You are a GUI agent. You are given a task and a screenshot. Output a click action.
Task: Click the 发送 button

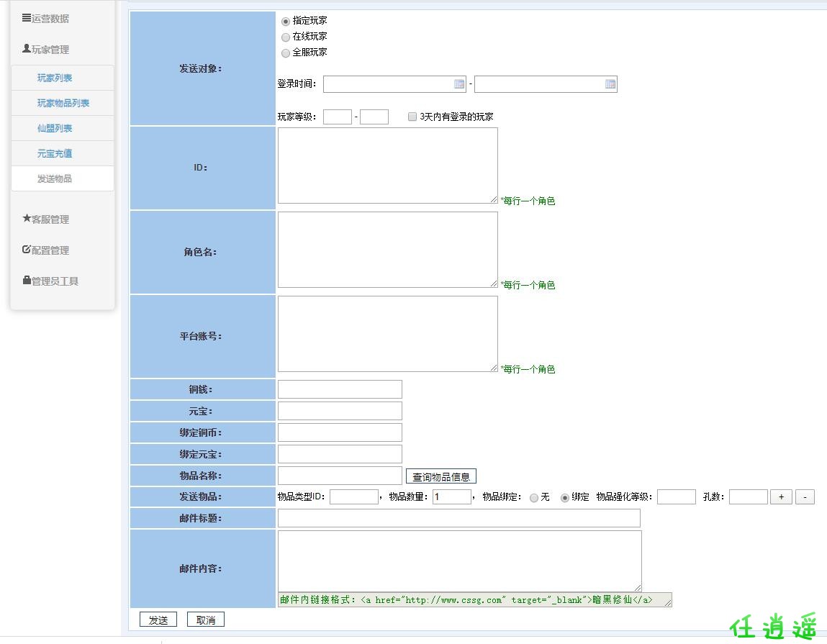pos(158,620)
